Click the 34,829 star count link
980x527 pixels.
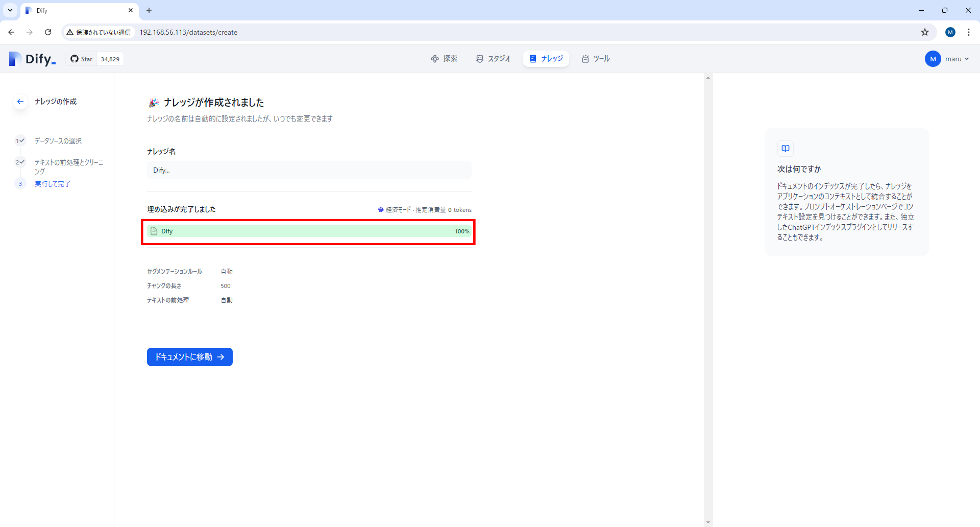[x=110, y=59]
